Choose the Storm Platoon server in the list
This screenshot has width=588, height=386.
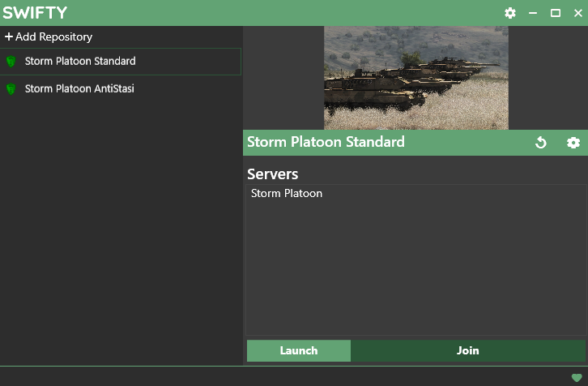point(287,194)
